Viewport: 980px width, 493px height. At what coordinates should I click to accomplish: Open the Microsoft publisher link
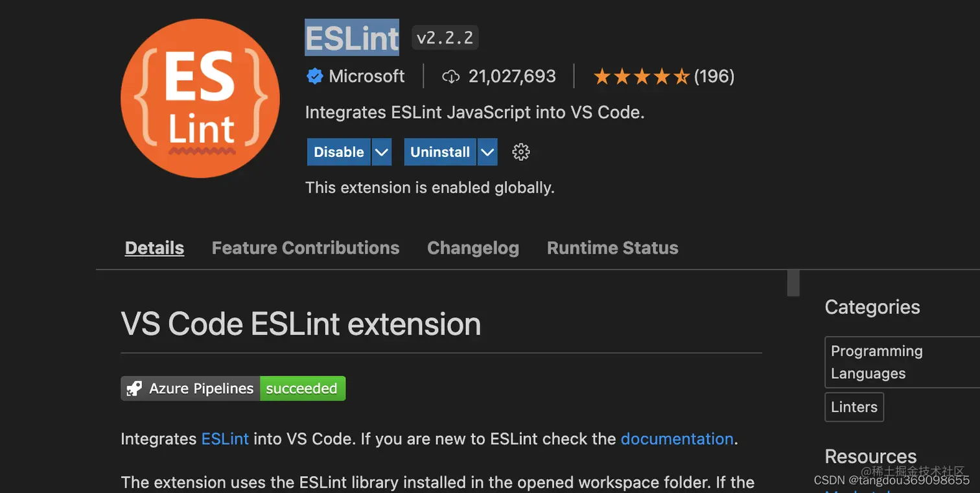tap(367, 77)
